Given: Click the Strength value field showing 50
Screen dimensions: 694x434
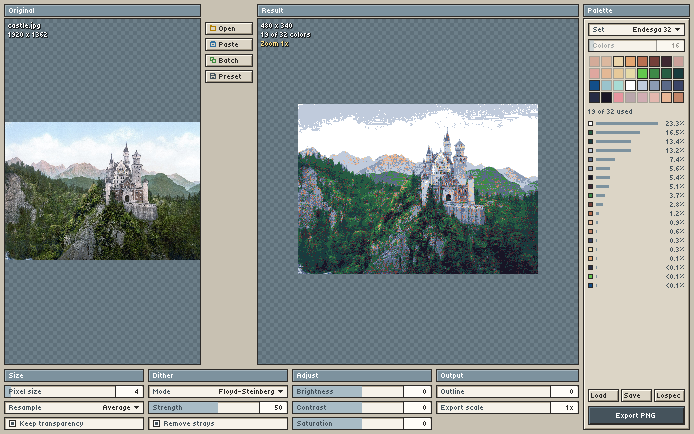Looking at the screenshot, I should (x=274, y=408).
